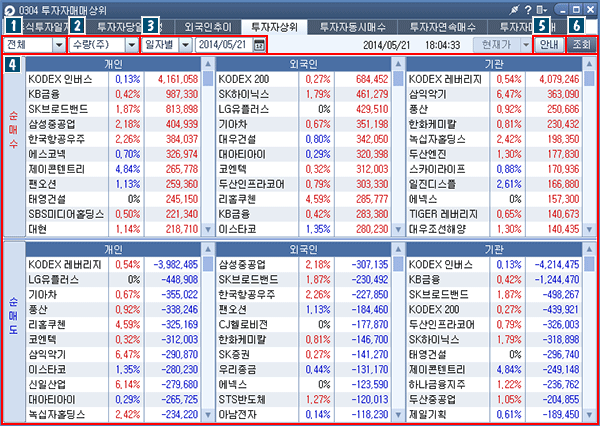Select SBS미디어홀딩스 row
The height and width of the screenshot is (426, 600).
[x=113, y=214]
